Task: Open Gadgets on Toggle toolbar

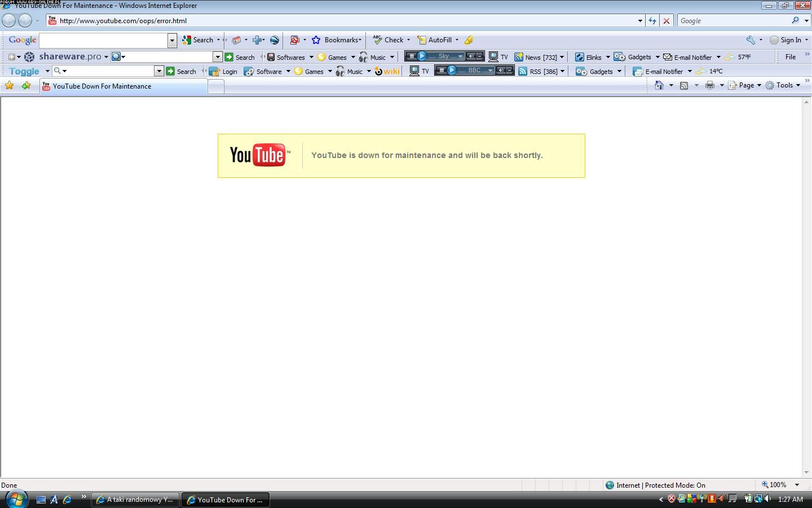Action: pyautogui.click(x=594, y=71)
